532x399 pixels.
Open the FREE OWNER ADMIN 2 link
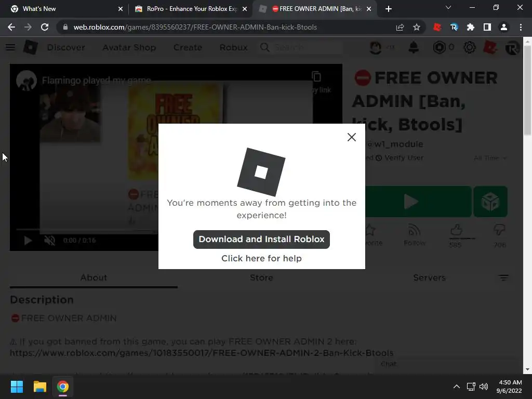click(202, 353)
